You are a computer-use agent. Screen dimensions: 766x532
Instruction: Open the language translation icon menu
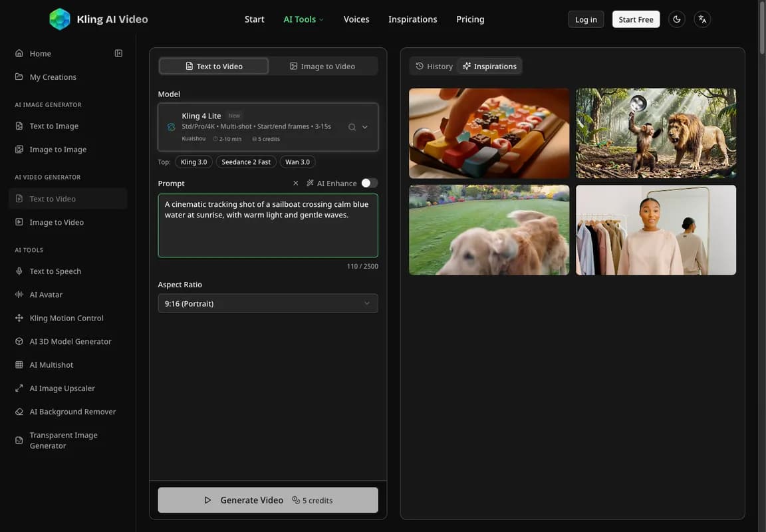pyautogui.click(x=702, y=19)
